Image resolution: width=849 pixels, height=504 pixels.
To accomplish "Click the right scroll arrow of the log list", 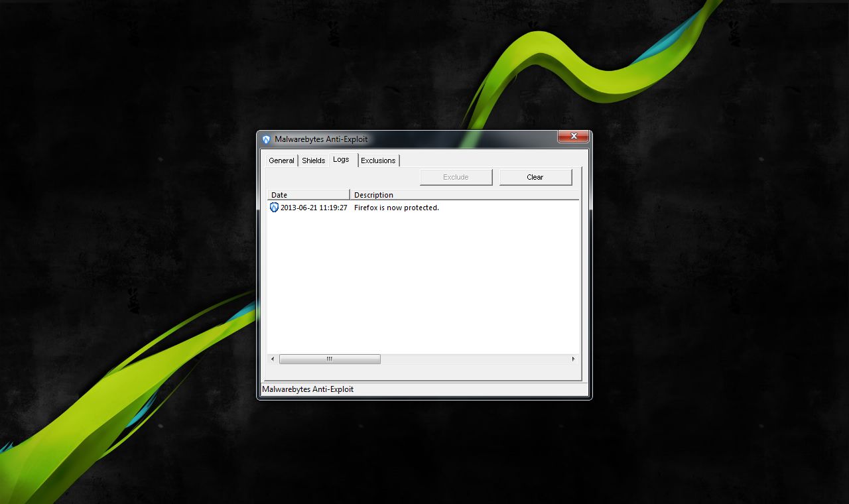I will (x=574, y=359).
